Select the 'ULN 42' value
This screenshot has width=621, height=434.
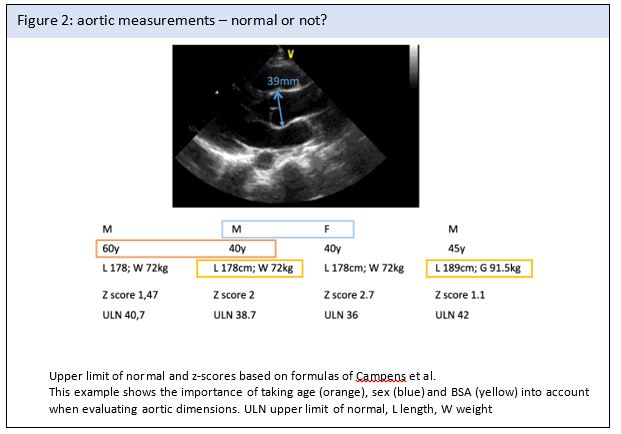[452, 315]
